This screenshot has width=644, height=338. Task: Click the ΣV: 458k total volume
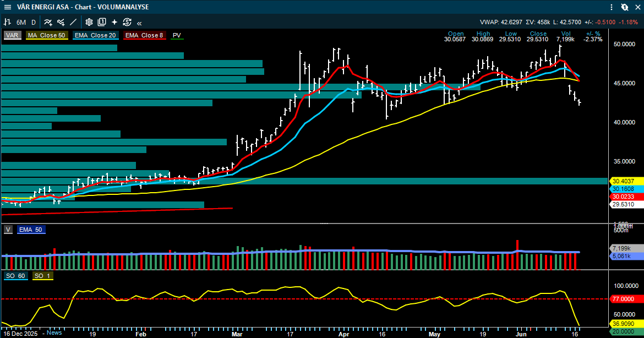point(539,22)
